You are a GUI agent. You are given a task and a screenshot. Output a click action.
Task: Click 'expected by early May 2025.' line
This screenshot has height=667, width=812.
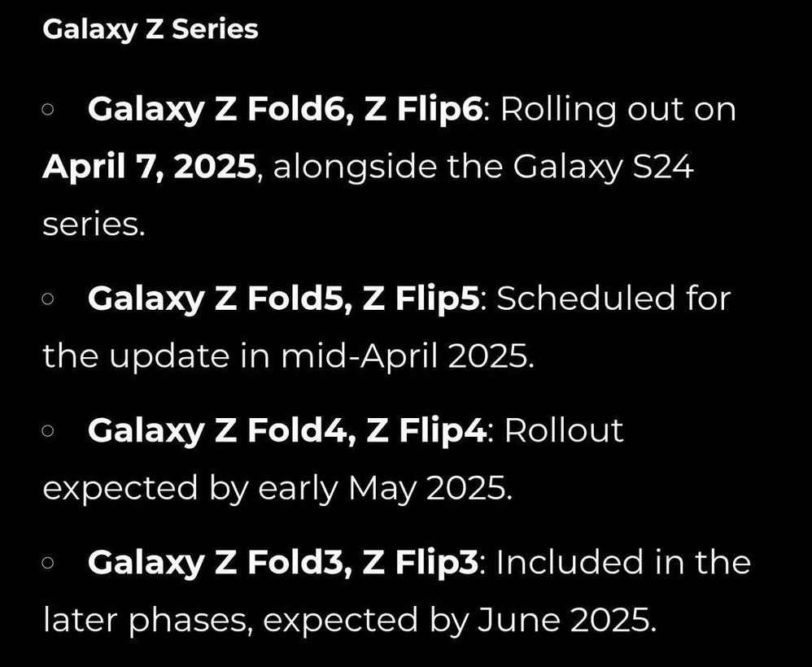277,489
